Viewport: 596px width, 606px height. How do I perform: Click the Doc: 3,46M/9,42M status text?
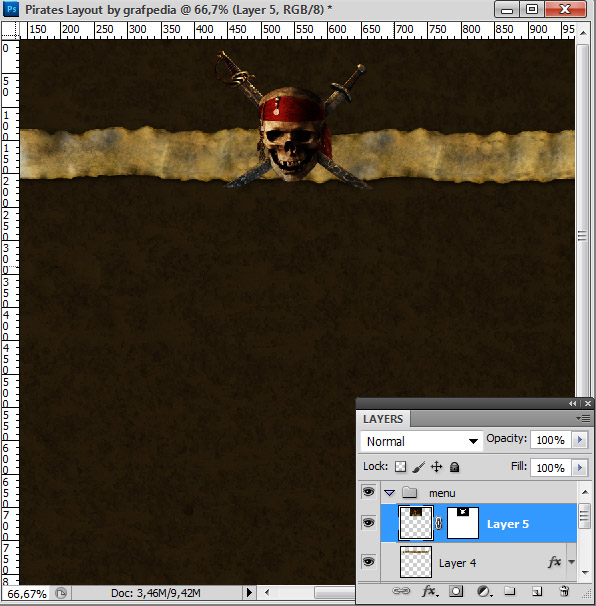pos(156,593)
